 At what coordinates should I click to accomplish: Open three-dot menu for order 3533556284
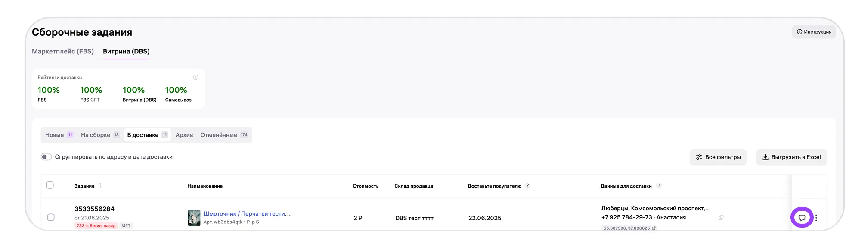click(x=816, y=218)
